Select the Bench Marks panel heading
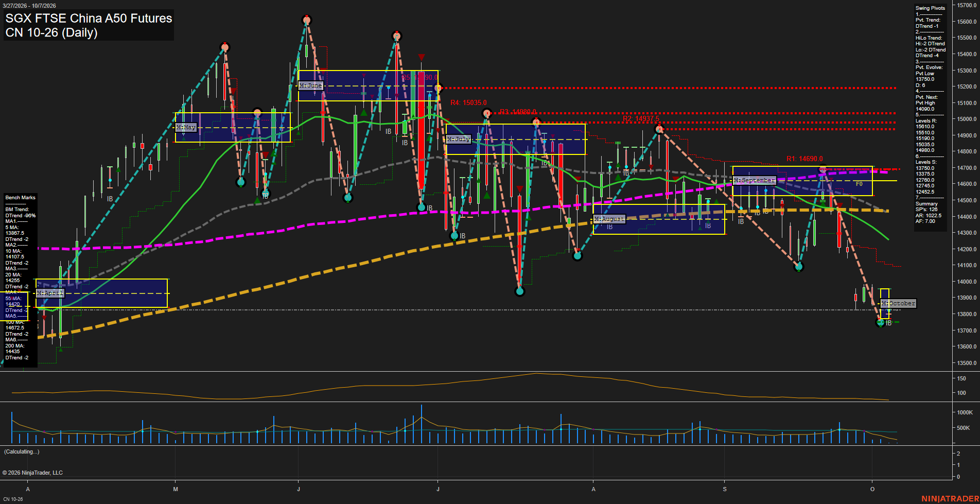This screenshot has height=504, width=980. tap(20, 198)
